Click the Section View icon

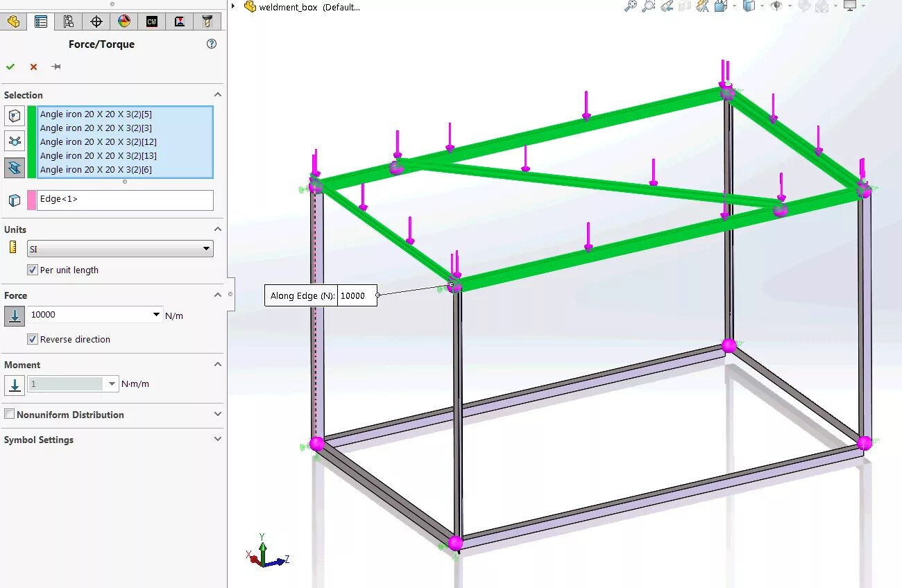[x=685, y=6]
